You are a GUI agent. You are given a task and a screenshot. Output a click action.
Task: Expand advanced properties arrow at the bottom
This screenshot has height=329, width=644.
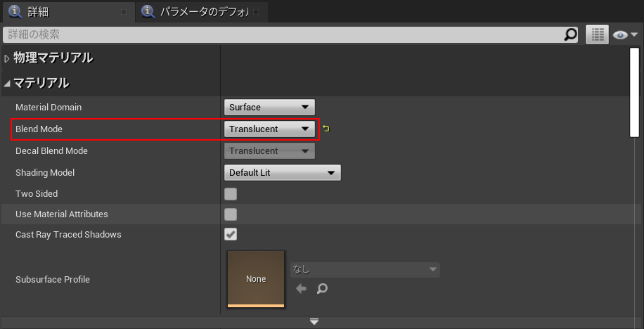click(314, 321)
